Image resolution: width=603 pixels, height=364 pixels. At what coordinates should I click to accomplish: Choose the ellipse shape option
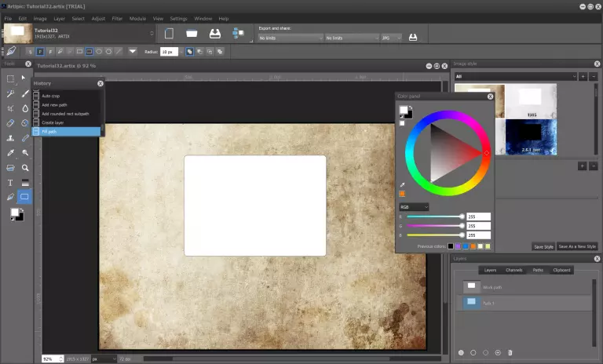pyautogui.click(x=98, y=51)
